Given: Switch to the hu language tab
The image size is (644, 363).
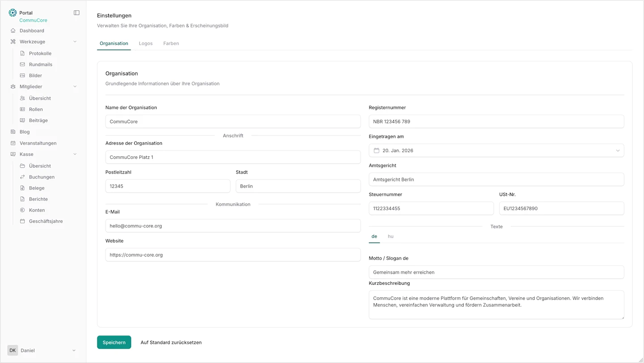Looking at the screenshot, I should [x=390, y=236].
